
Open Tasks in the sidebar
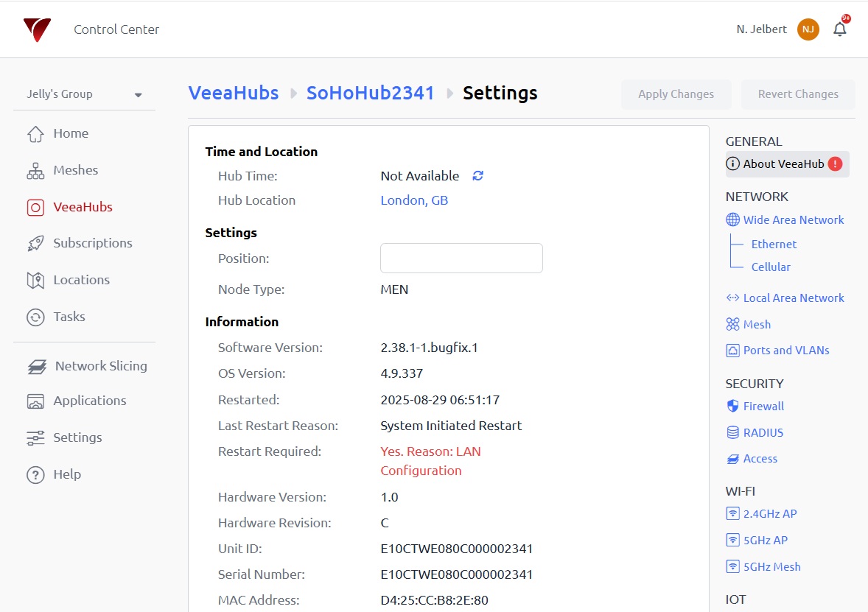[x=69, y=317]
